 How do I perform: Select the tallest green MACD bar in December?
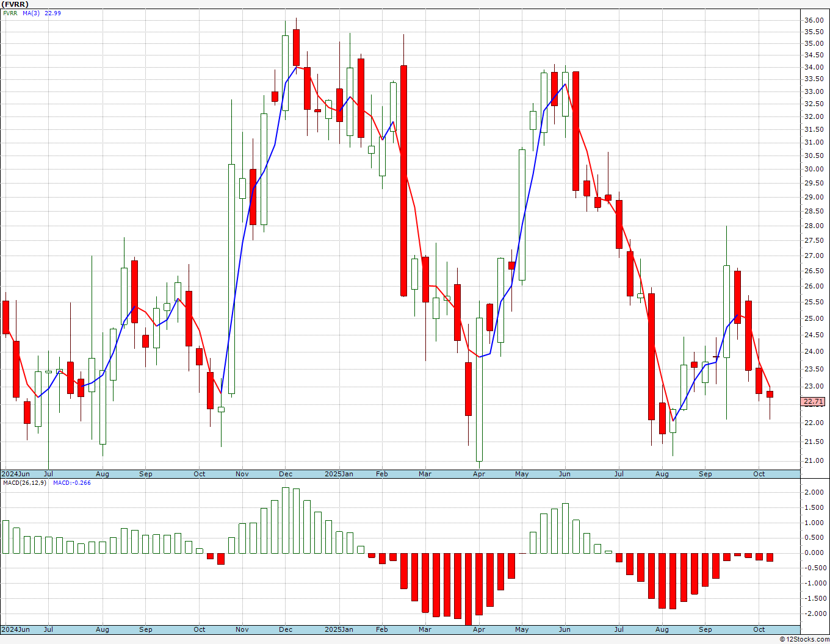click(x=285, y=520)
